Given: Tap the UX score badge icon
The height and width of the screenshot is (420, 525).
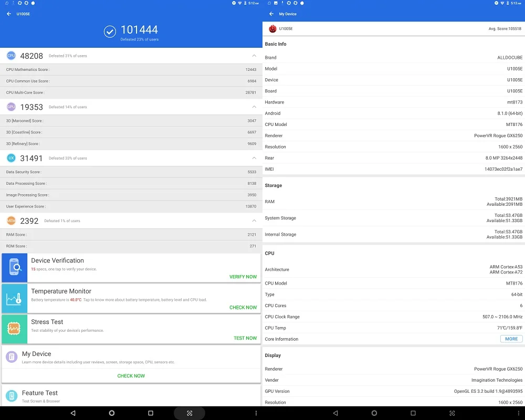Looking at the screenshot, I should pyautogui.click(x=11, y=158).
